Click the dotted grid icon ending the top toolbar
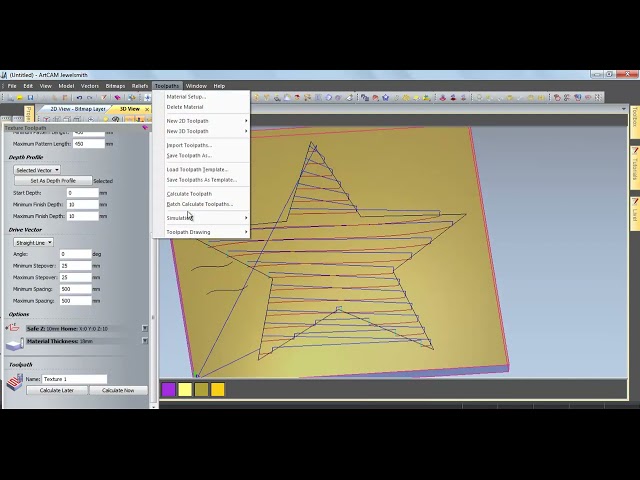 tap(598, 98)
